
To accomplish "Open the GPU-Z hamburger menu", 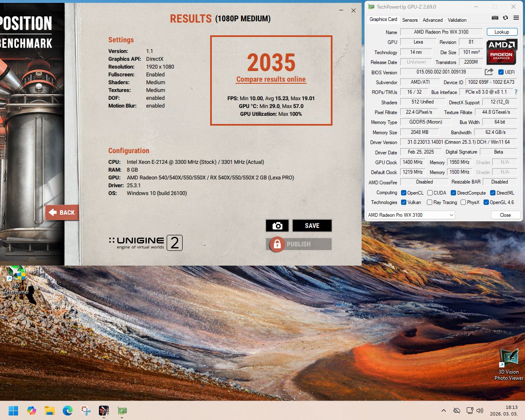I will pyautogui.click(x=516, y=18).
